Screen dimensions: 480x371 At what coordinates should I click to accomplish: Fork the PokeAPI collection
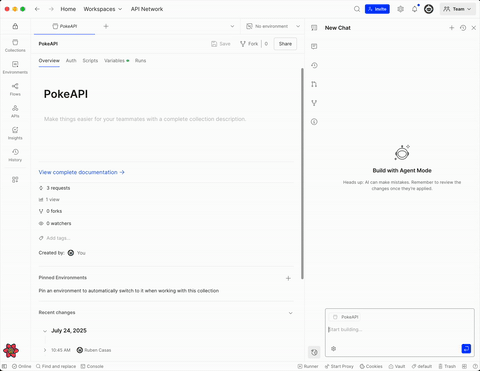249,44
